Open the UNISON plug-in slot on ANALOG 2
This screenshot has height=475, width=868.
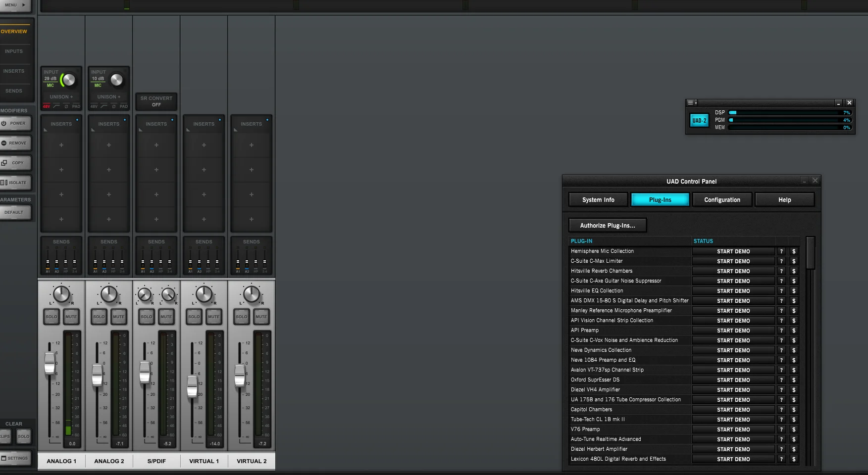(109, 97)
